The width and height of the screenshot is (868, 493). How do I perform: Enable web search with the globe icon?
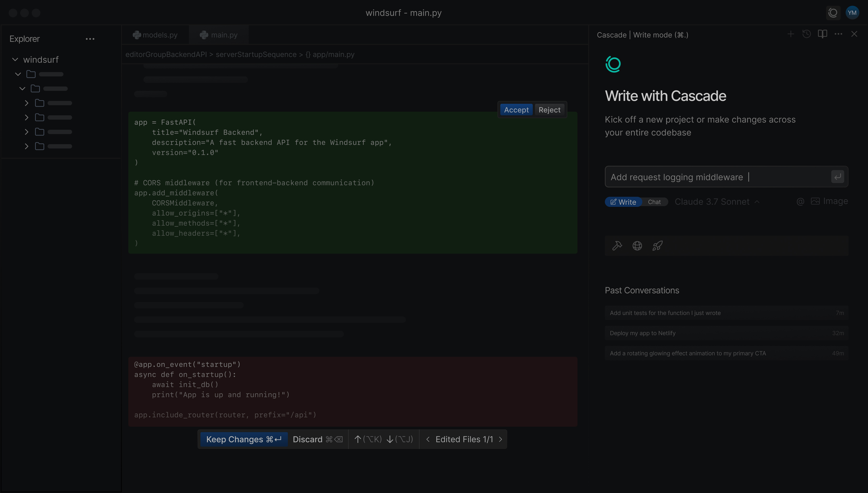click(x=637, y=246)
